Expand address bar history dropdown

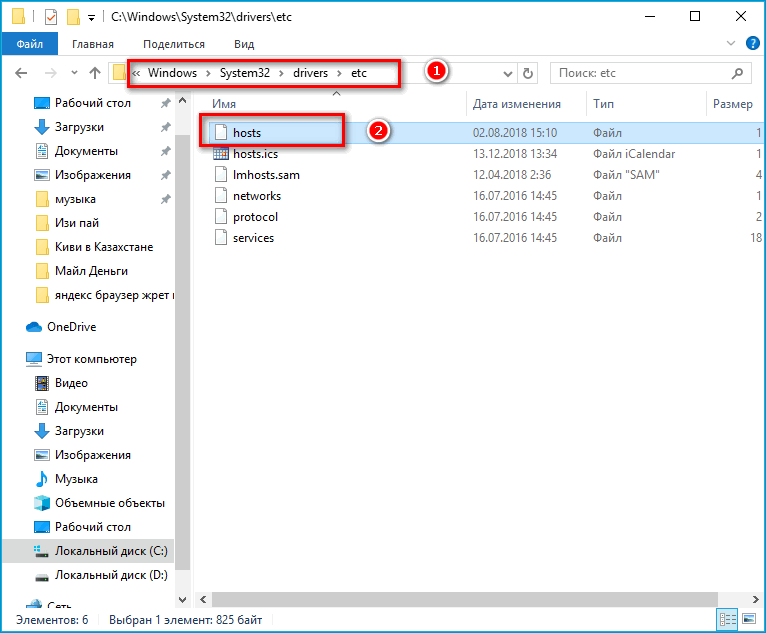tap(508, 74)
